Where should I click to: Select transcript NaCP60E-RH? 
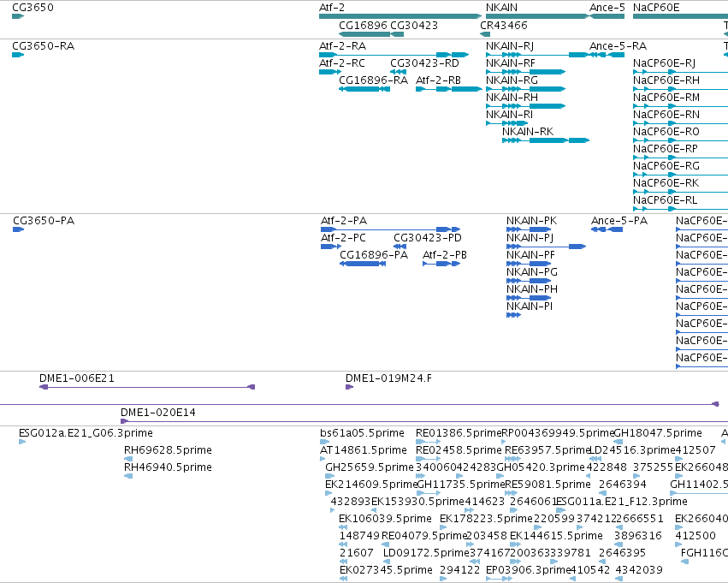[666, 80]
